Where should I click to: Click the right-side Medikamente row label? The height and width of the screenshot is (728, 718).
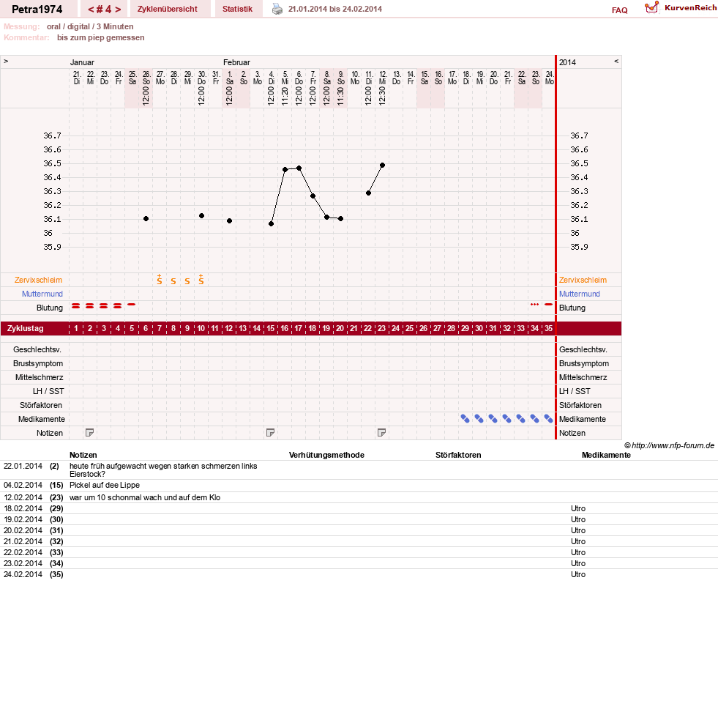[583, 419]
